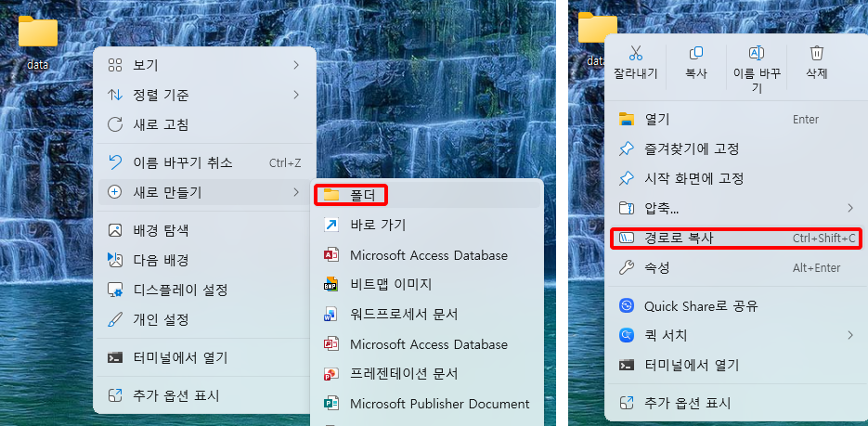
Task: Click the 프레젠테이션 문서 PowerPoint icon
Action: coord(330,374)
